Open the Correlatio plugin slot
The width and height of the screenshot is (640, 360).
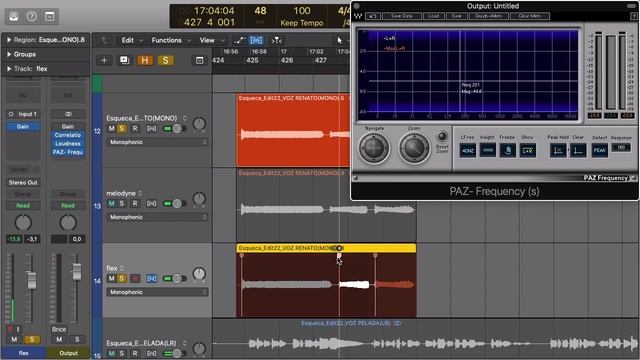click(x=68, y=135)
